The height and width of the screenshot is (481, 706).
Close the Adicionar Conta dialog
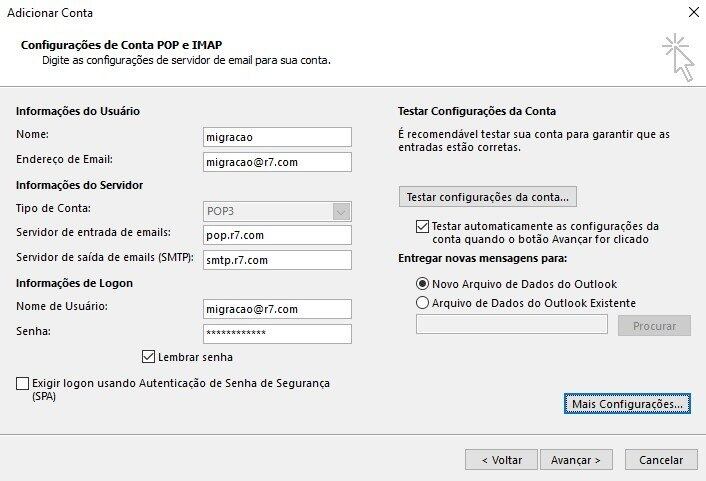pos(694,12)
